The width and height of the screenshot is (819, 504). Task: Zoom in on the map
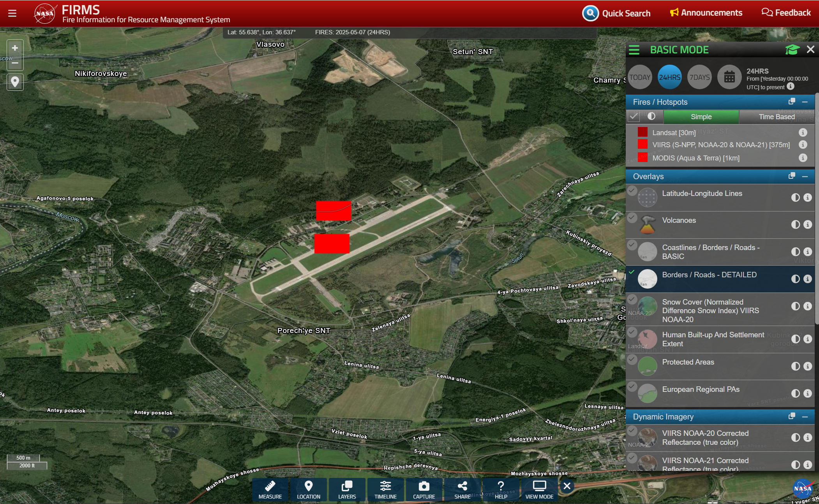(15, 48)
